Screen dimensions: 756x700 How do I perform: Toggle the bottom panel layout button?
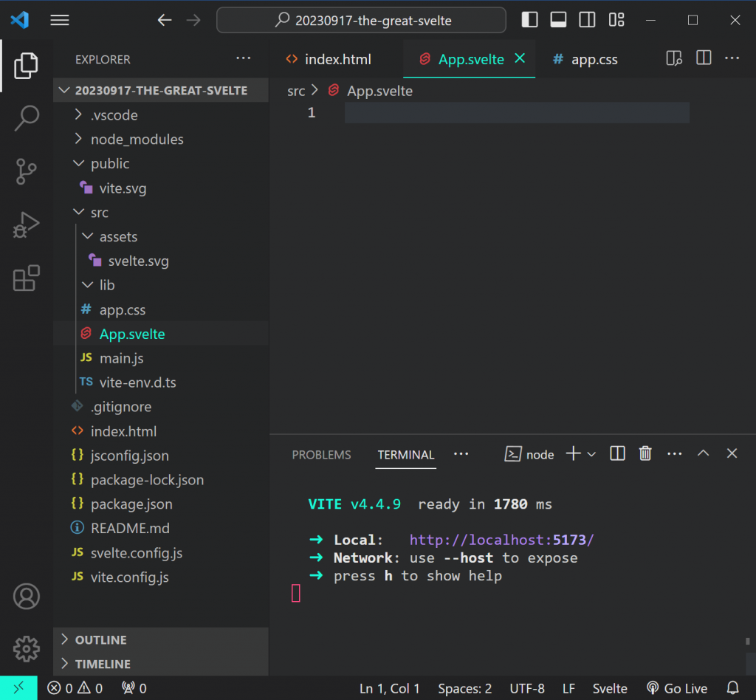click(x=558, y=20)
